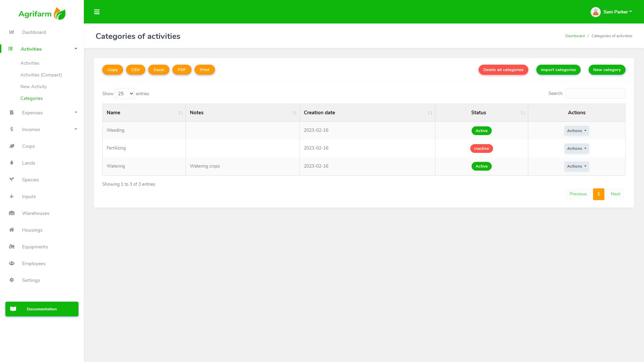Click the Equipments tractor icon
This screenshot has height=362, width=644.
coord(12,247)
